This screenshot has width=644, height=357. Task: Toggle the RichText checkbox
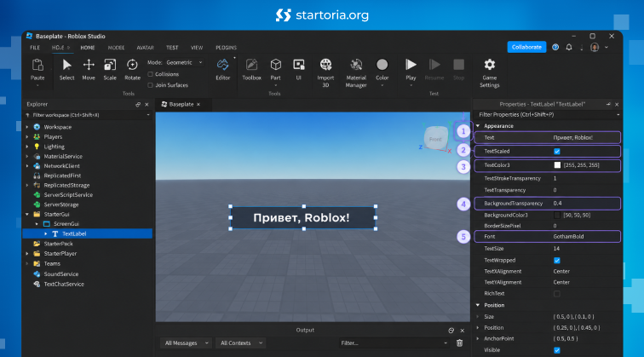pyautogui.click(x=557, y=294)
